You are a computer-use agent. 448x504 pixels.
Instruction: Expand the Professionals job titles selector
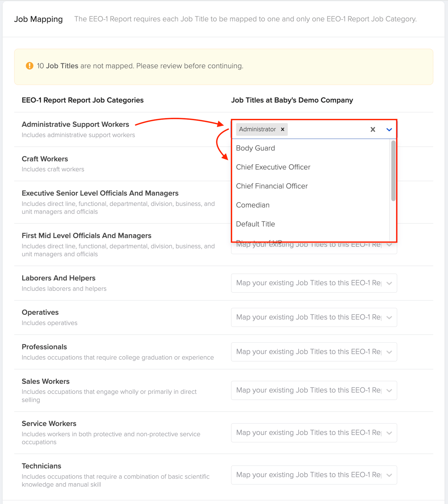coord(314,352)
